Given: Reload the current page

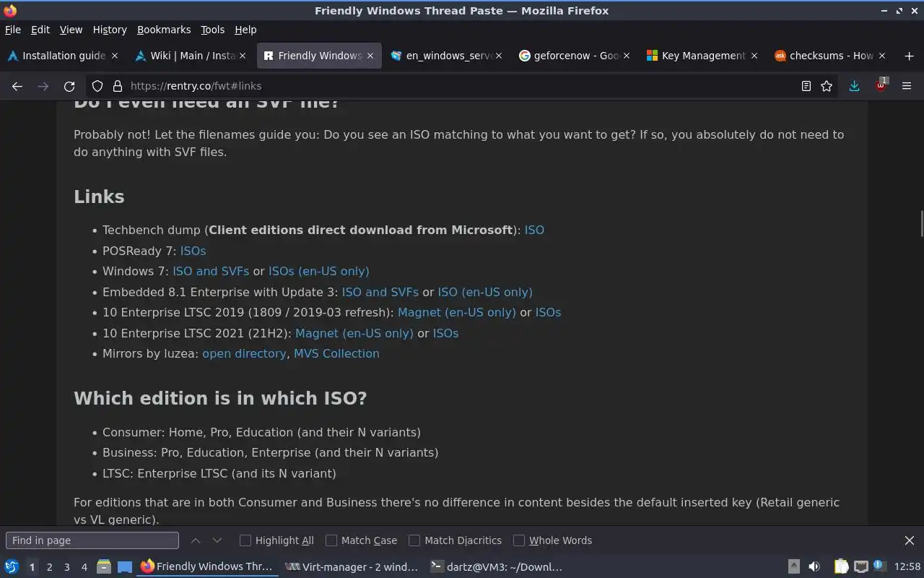Looking at the screenshot, I should coord(69,86).
